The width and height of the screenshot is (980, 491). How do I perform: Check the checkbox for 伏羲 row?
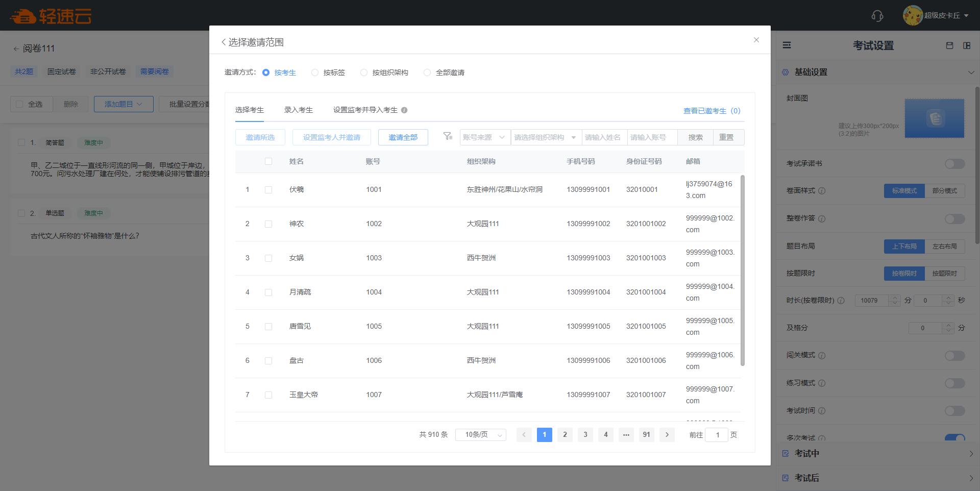click(x=268, y=190)
